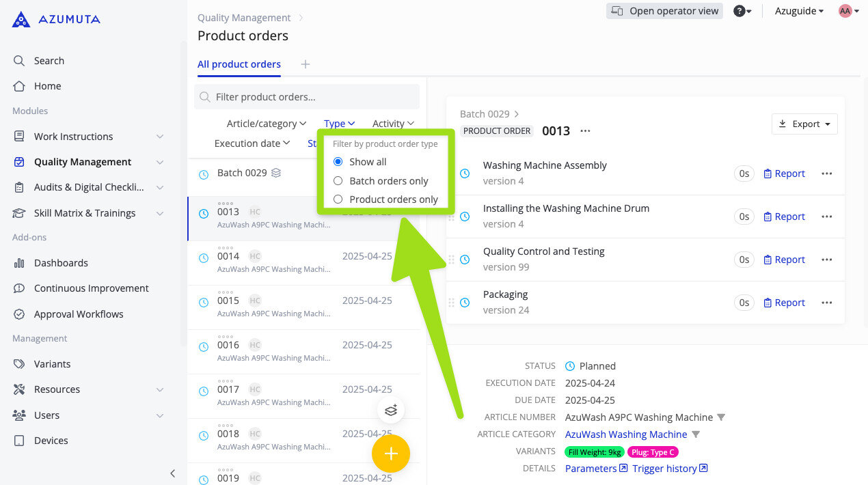Select Product orders only filter option
The image size is (868, 485).
[338, 199]
